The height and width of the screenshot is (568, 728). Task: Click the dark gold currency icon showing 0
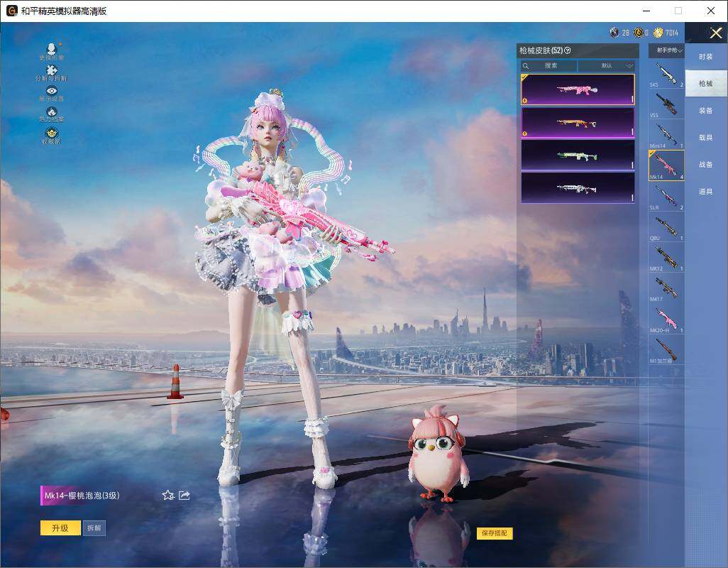[639, 33]
